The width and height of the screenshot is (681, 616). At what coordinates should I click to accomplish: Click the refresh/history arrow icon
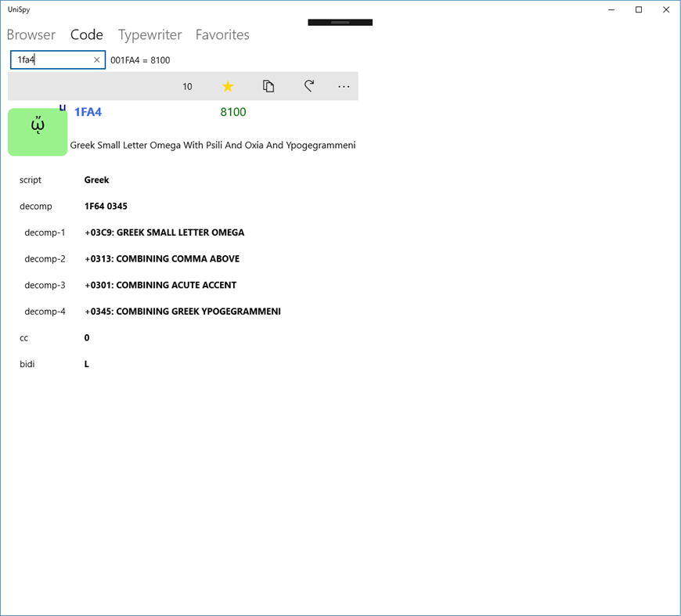[309, 86]
